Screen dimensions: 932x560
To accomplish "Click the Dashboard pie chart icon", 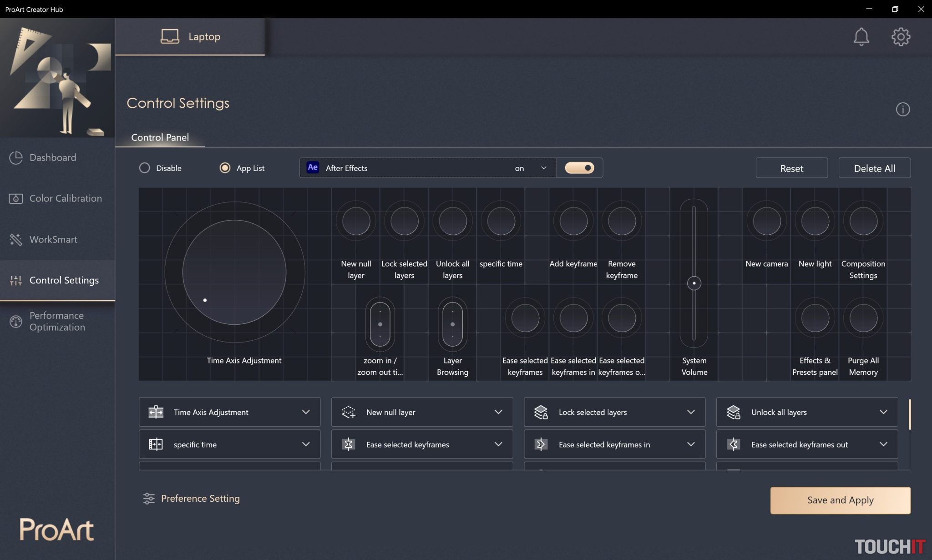I will 16,157.
